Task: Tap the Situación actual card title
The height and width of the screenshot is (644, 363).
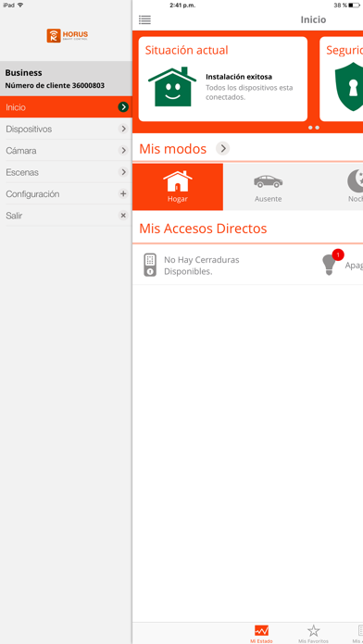Action: tap(187, 50)
